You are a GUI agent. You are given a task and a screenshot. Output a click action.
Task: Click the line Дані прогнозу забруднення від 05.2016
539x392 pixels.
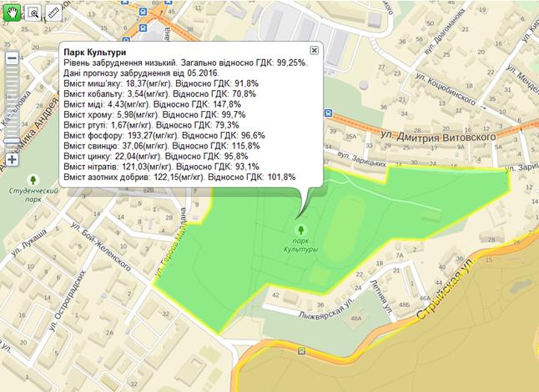point(141,73)
